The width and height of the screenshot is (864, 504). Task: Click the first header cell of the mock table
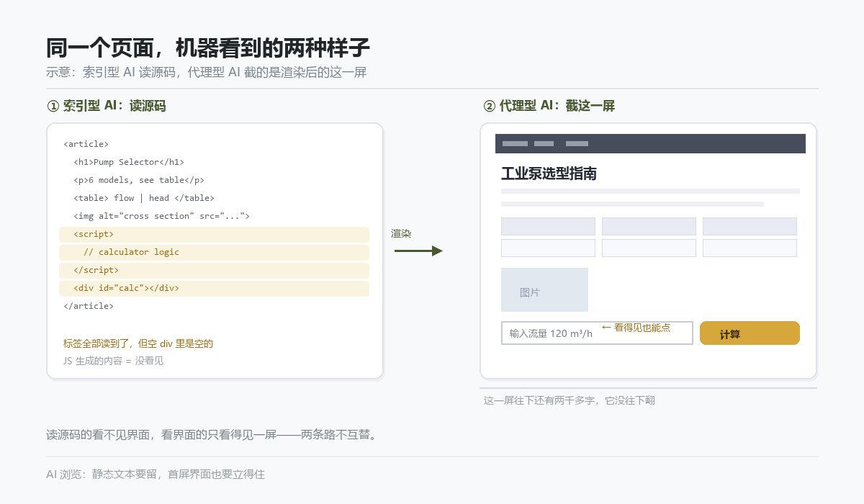(548, 226)
